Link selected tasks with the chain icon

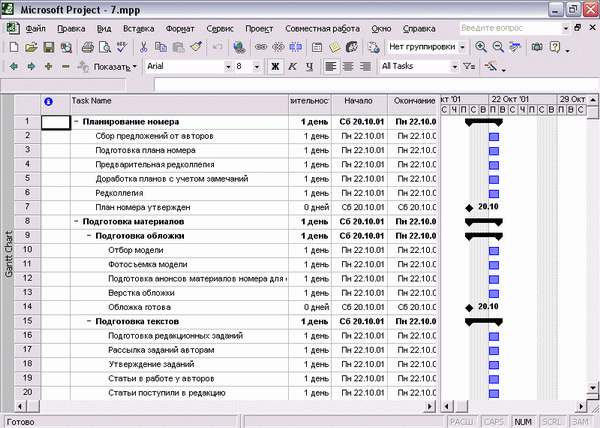(x=261, y=47)
